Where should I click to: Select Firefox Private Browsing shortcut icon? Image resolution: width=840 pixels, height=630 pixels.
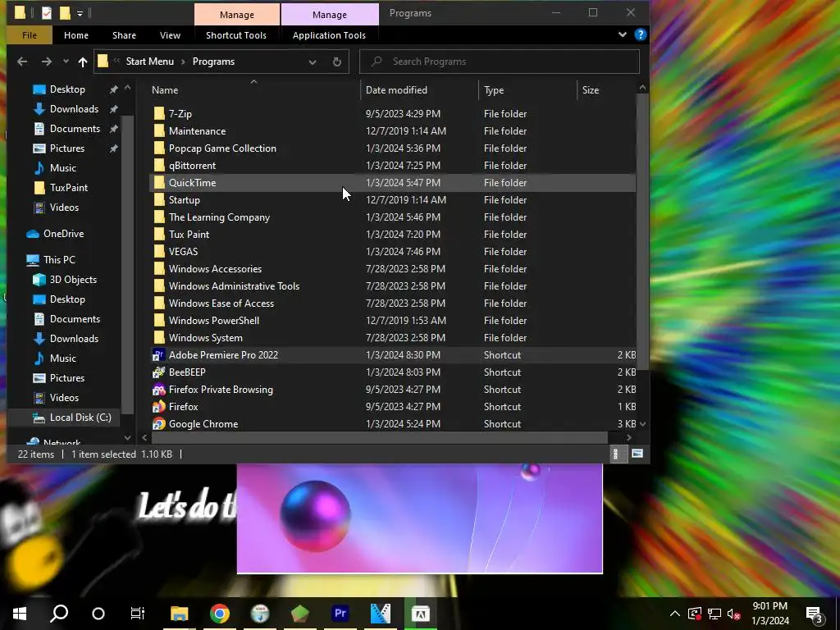158,390
